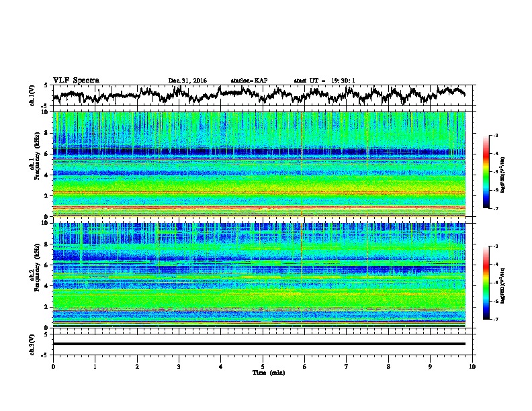Click the "ch.3(V)" axis label
532x411 pixels.
coord(32,345)
